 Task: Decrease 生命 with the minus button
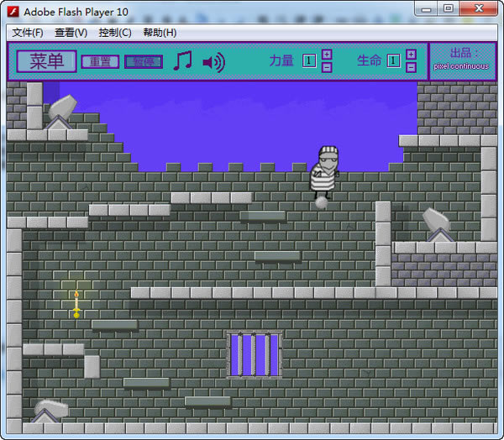[x=411, y=67]
